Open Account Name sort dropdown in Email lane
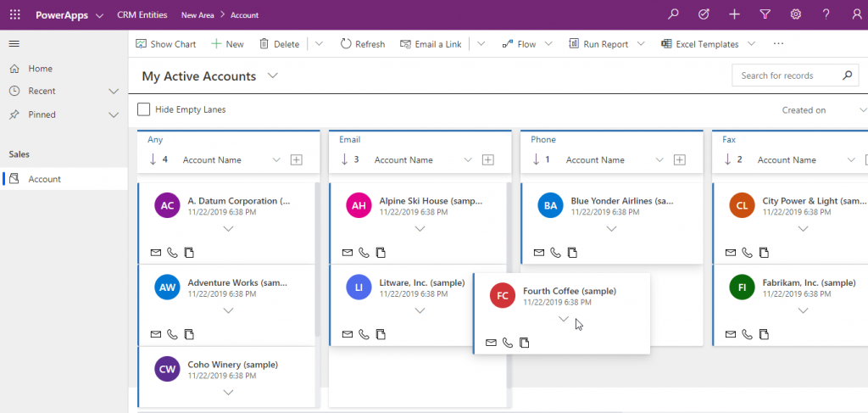Viewport: 868px width, 413px height. pos(468,160)
